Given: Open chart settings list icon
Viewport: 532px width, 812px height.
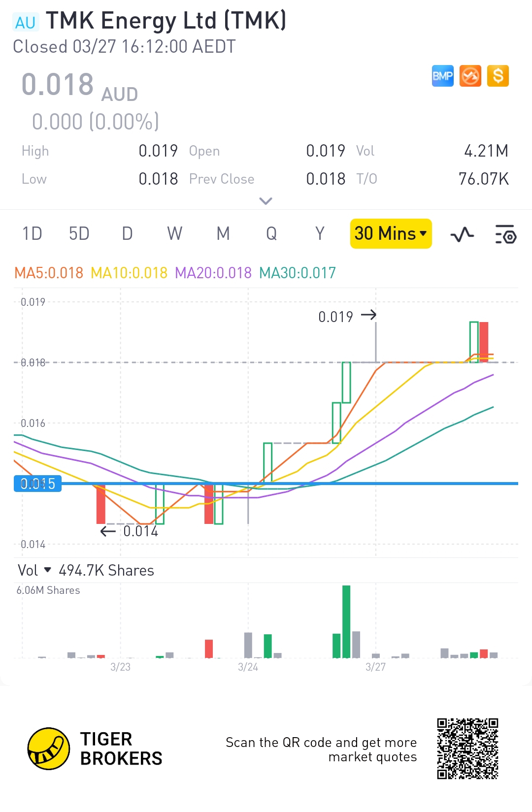Looking at the screenshot, I should pos(505,234).
